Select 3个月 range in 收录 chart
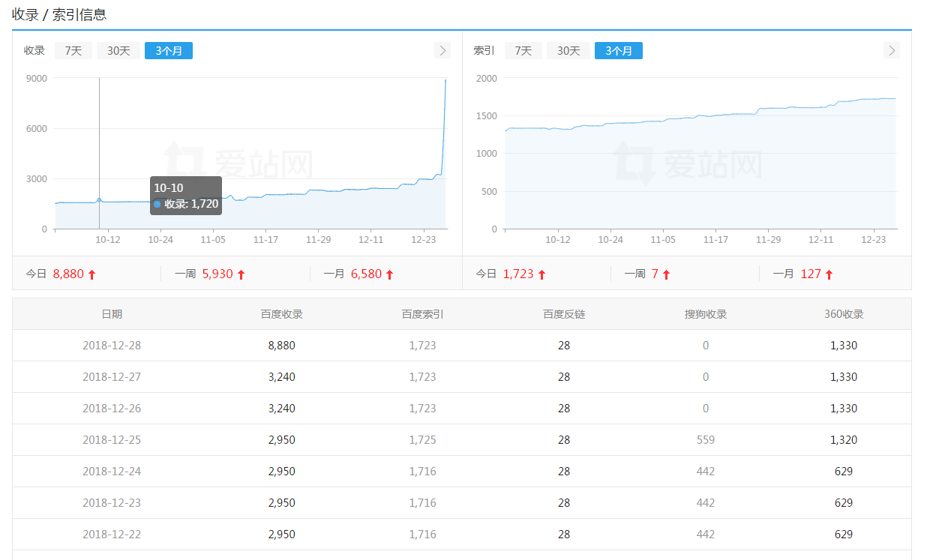Image resolution: width=927 pixels, height=560 pixels. (x=169, y=50)
